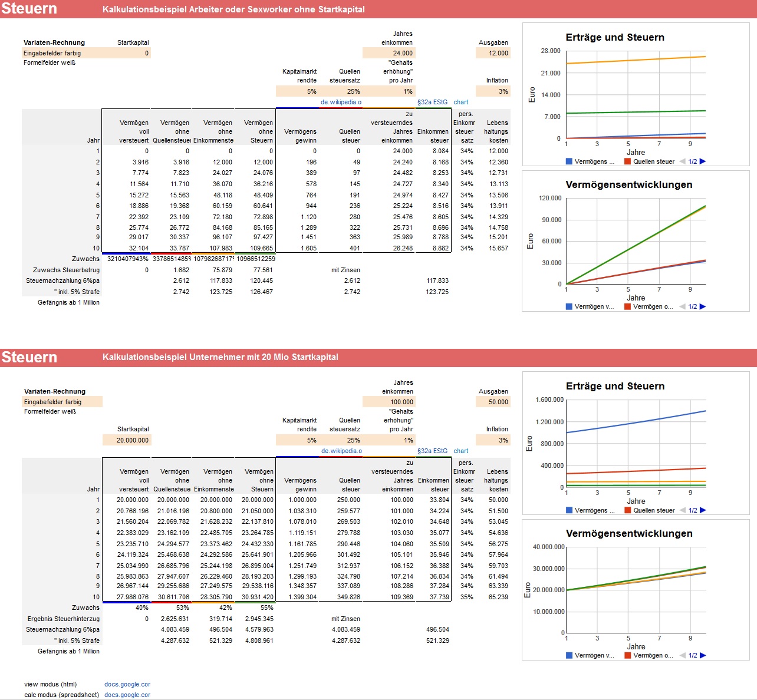757x700 pixels.
Task: Select Startkapital input field with value 20.000.000
Action: (x=127, y=440)
